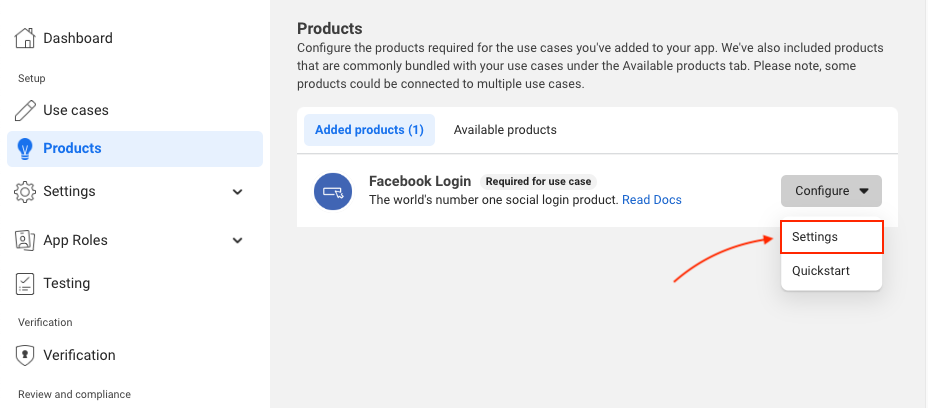Click the Use cases pencil icon
928x408 pixels.
click(x=25, y=110)
